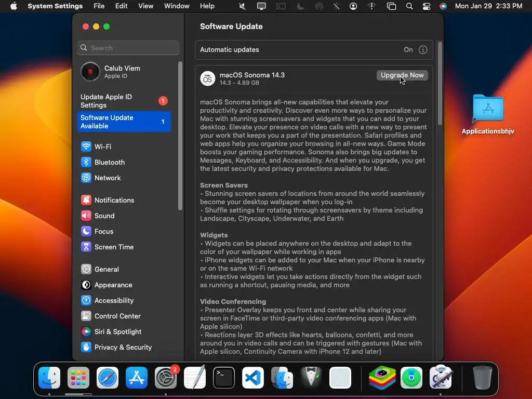Open Find My from the Dock

click(411, 378)
